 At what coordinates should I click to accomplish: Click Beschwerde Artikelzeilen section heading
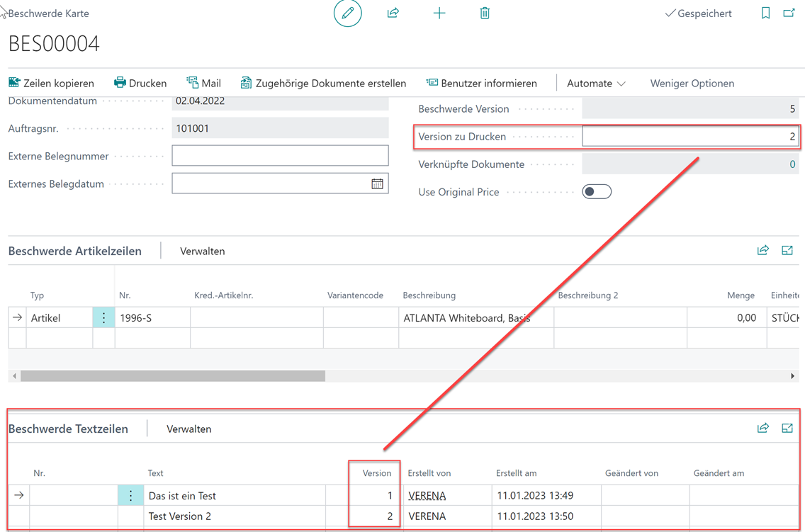click(75, 251)
